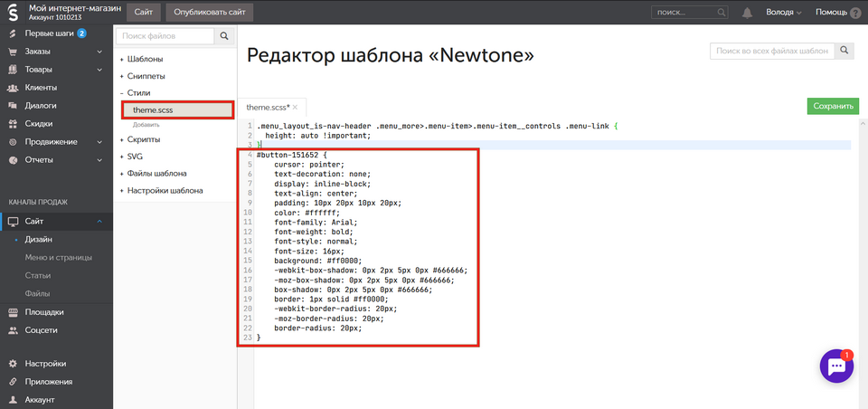This screenshot has width=868, height=409.
Task: Expand the Сниппеты folder
Action: coord(145,76)
